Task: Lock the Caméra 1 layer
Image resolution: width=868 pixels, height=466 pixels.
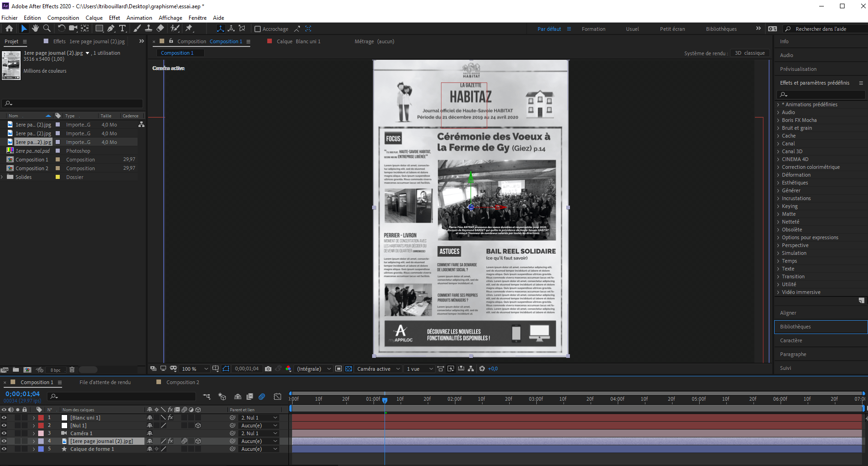Action: (x=25, y=433)
